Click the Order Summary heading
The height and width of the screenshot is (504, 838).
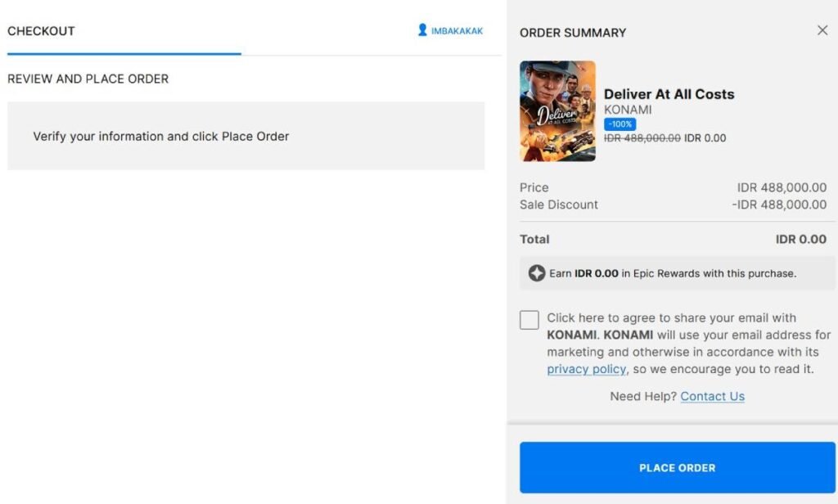(573, 33)
